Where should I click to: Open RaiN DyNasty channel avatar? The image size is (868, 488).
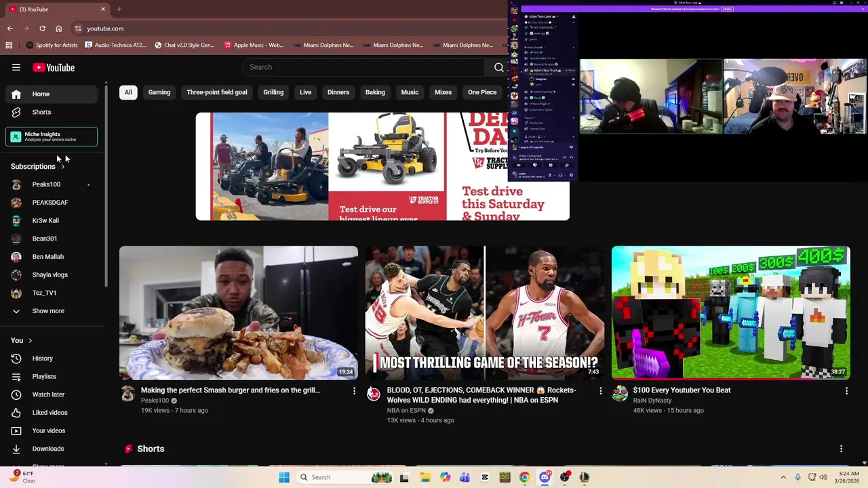[x=620, y=394]
